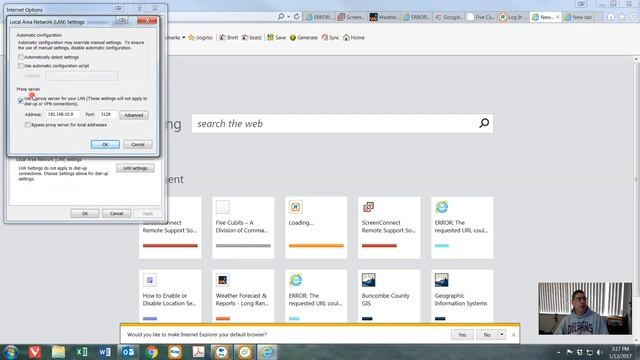640x360 pixels.
Task: Click Home in the favorites toolbar
Action: pos(354,38)
